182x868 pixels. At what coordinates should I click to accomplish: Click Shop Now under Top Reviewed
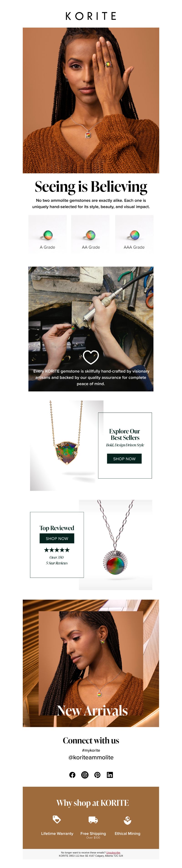tap(57, 539)
